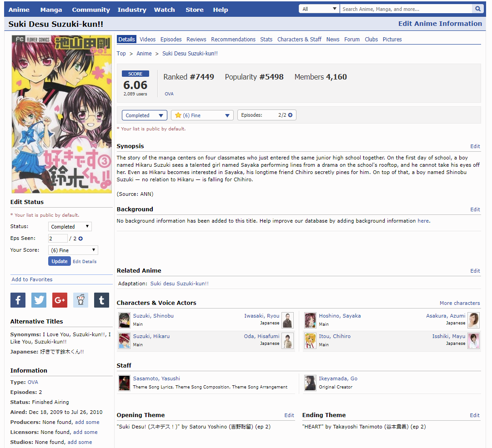The image size is (492, 448).
Task: Switch to the Episodes tab
Action: [171, 40]
